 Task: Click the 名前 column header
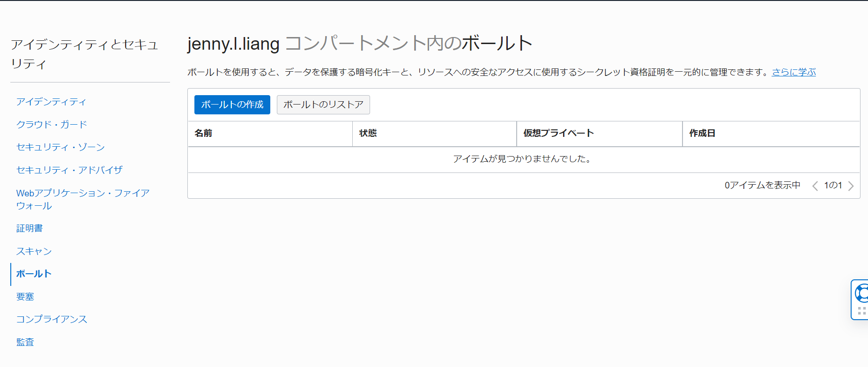coord(203,134)
